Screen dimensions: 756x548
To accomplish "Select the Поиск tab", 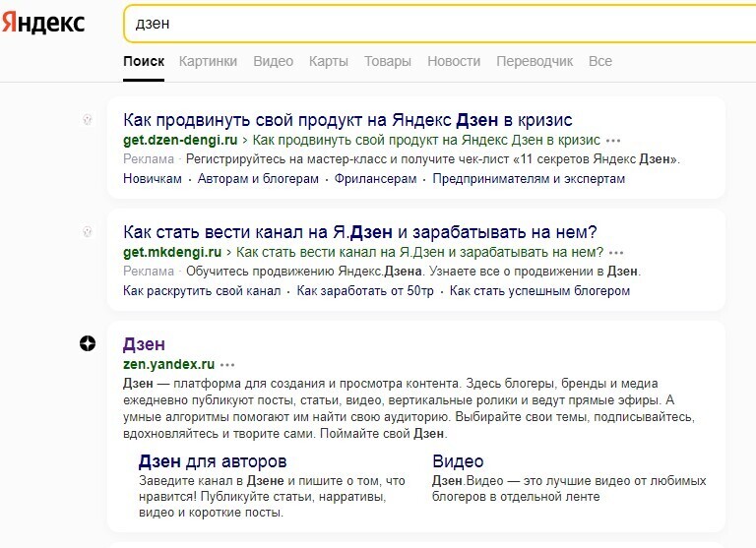I will (144, 61).
